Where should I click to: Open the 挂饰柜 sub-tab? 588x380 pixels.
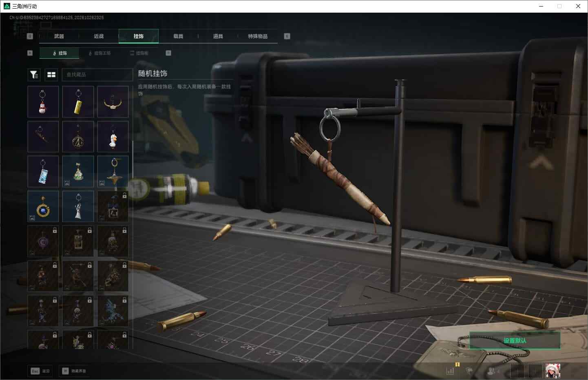(x=139, y=53)
